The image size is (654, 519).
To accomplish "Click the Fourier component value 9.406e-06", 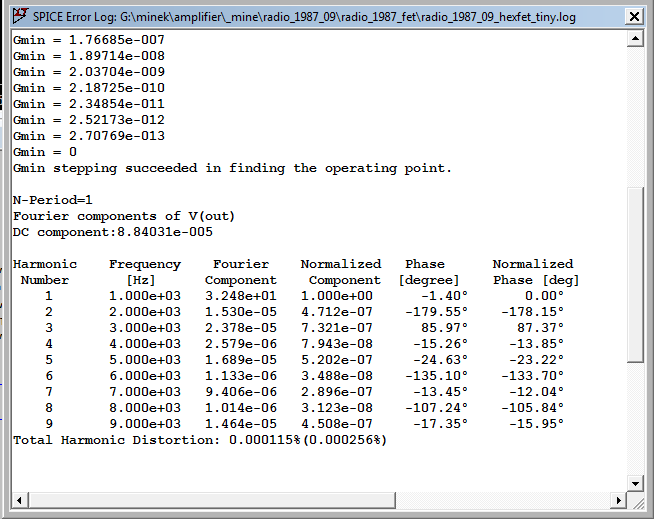I will [241, 392].
